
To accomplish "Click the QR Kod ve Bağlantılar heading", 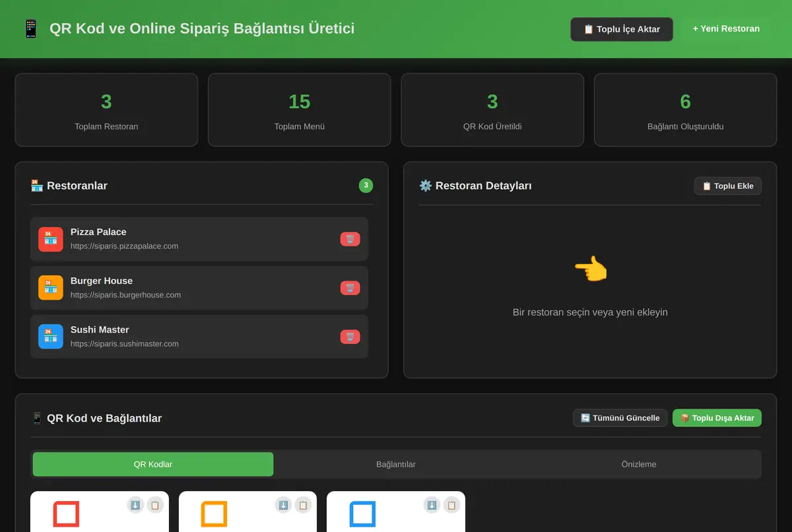I will coord(96,418).
